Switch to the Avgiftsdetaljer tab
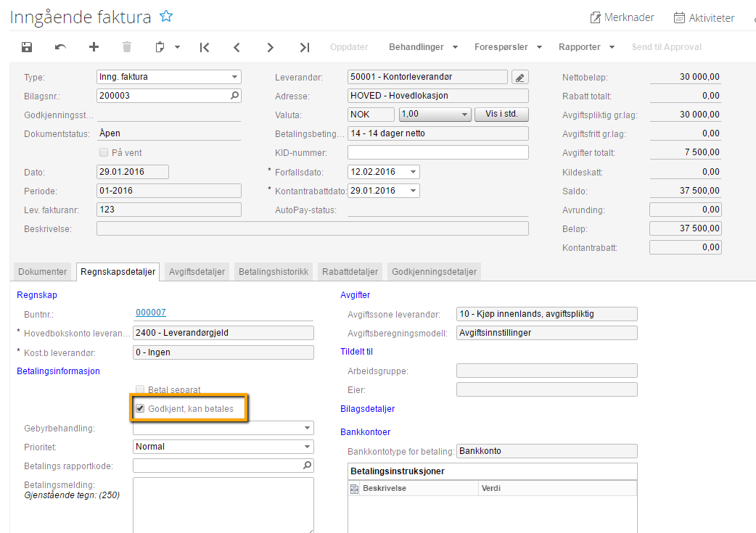The width and height of the screenshot is (756, 533). point(197,272)
